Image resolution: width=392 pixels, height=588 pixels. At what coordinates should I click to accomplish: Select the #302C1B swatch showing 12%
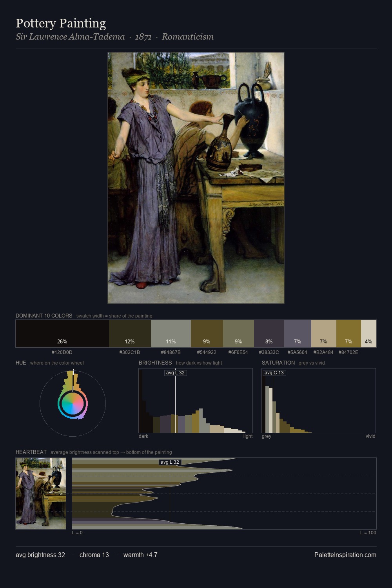pyautogui.click(x=130, y=334)
